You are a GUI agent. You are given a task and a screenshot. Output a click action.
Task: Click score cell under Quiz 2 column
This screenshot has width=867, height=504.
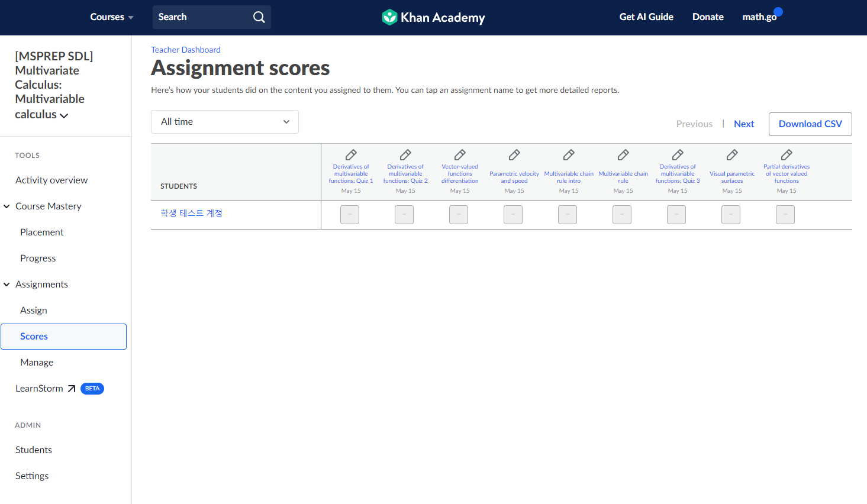click(404, 215)
